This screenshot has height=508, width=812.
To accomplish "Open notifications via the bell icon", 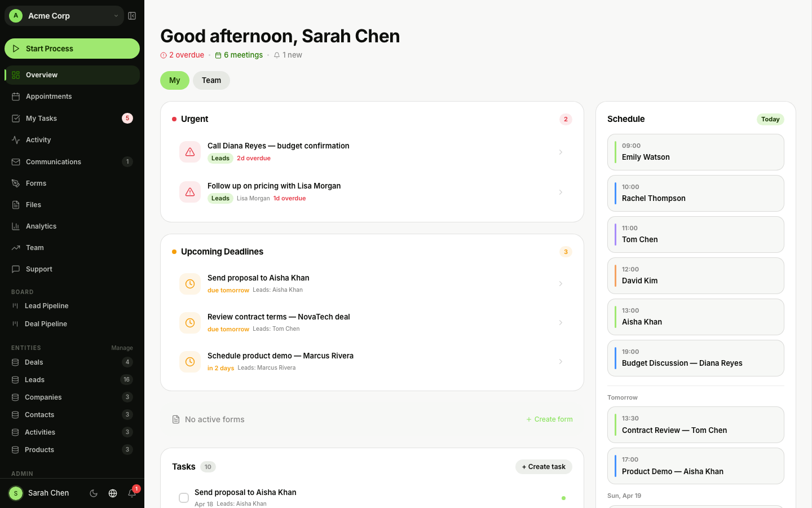I will [x=131, y=493].
